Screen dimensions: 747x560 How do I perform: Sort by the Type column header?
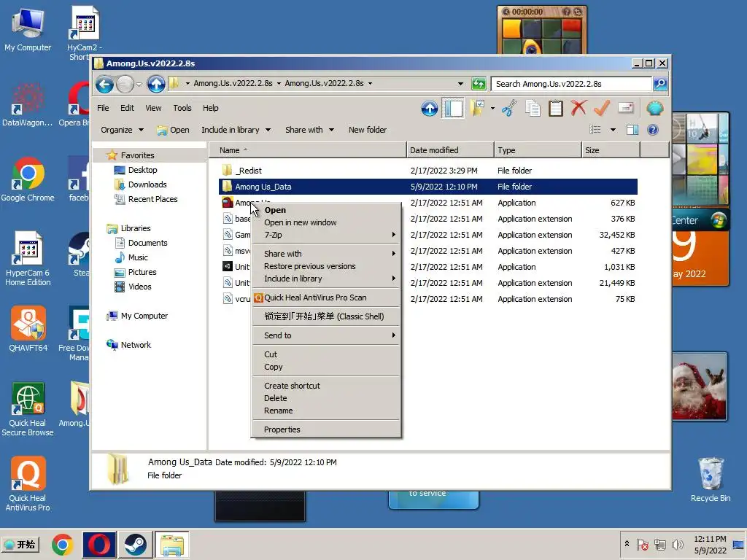point(538,150)
